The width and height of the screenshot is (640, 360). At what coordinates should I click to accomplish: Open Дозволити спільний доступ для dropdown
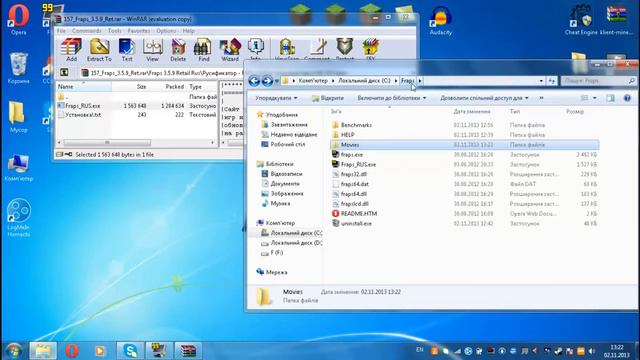(x=484, y=98)
